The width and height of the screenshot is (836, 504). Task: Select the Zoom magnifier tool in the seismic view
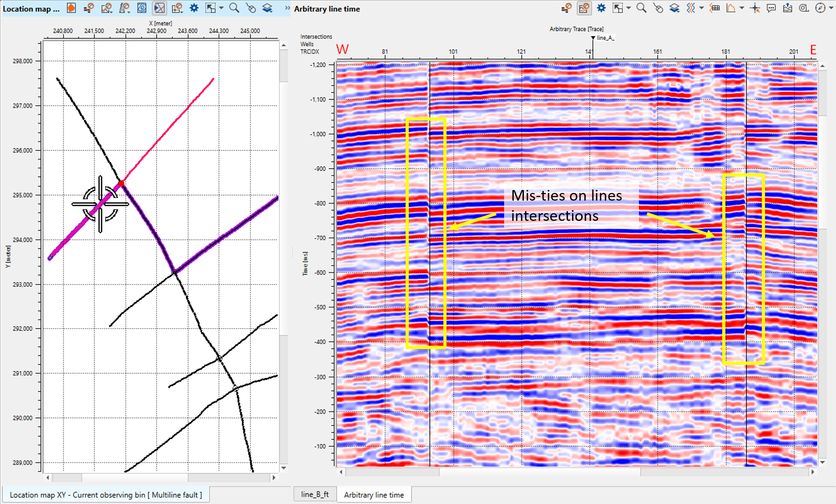(x=641, y=9)
